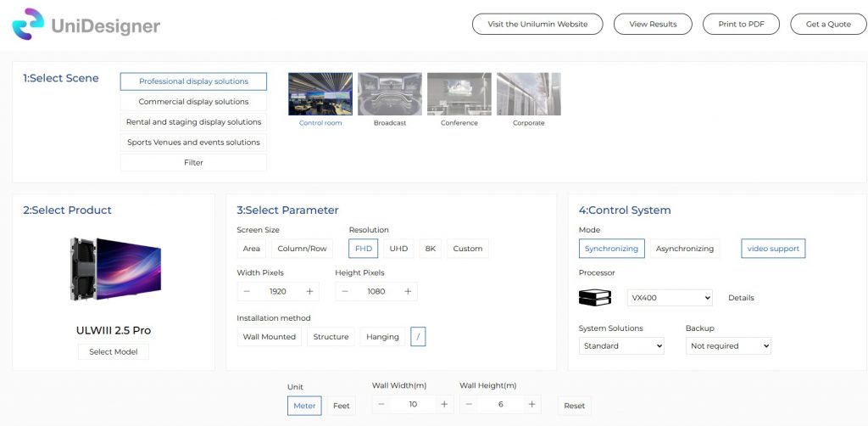Click the 'ULWIII 2.5 Pro' product name

[114, 331]
